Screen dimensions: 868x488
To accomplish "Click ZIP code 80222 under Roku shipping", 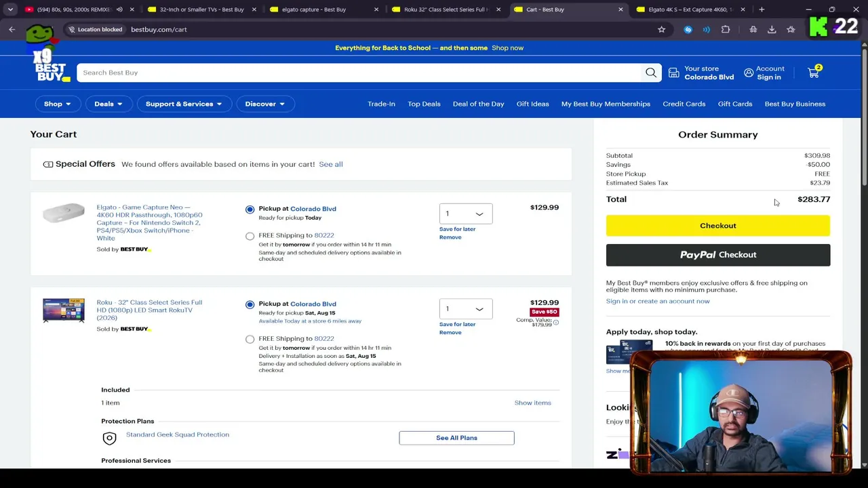I will (324, 338).
